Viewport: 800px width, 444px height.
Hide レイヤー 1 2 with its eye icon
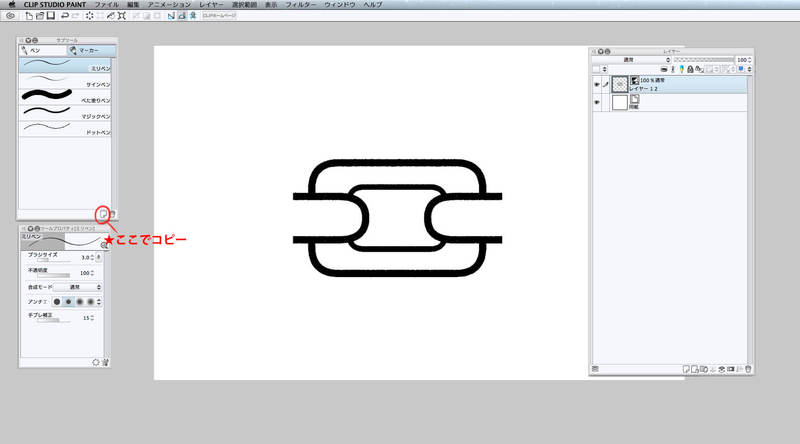(596, 85)
